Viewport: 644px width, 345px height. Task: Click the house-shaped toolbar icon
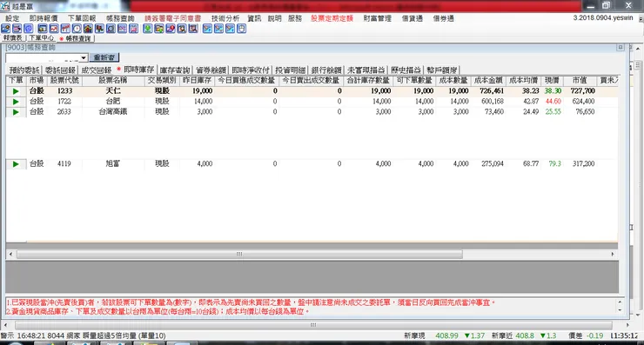(x=88, y=29)
